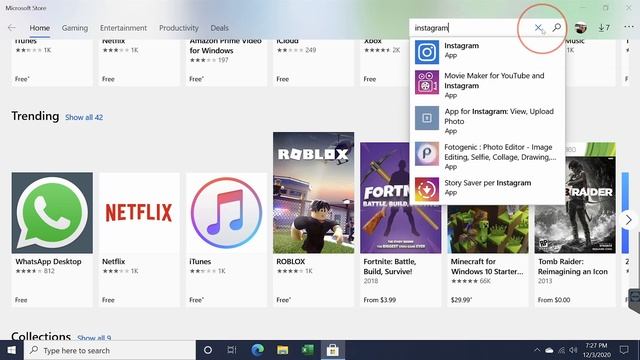Open the WhatsApp Desktop tile image
Image resolution: width=640 pixels, height=360 pixels.
point(52,213)
